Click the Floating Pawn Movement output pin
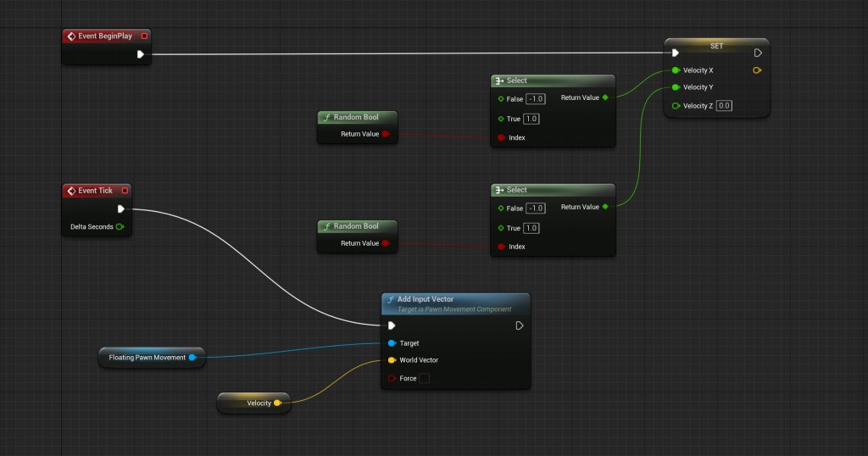The height and width of the screenshot is (456, 868). (192, 358)
